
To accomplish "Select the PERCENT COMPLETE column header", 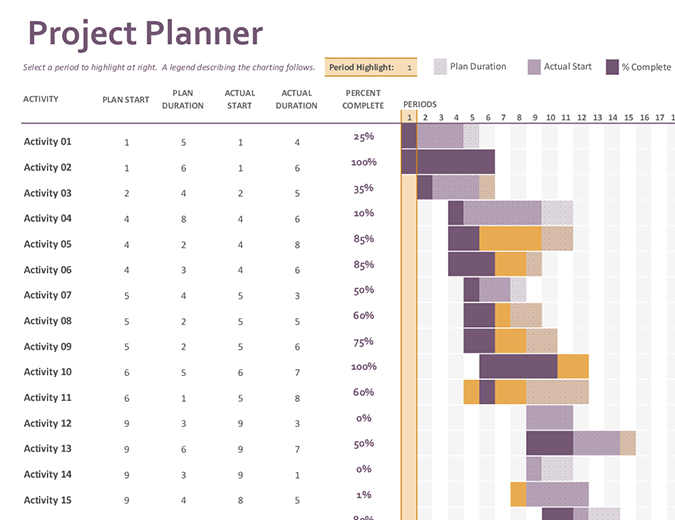I will [363, 99].
